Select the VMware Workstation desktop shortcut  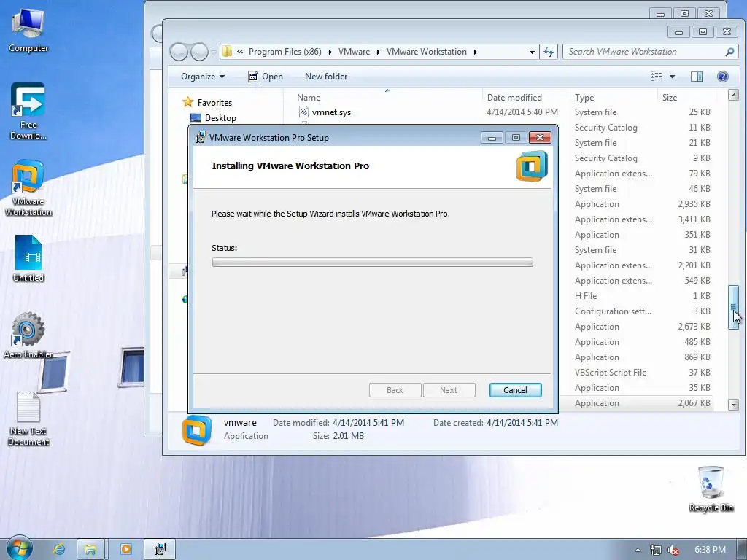coord(28,188)
